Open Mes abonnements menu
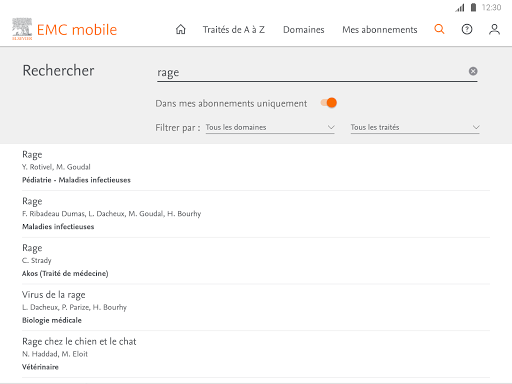The height and width of the screenshot is (384, 512). click(x=380, y=30)
